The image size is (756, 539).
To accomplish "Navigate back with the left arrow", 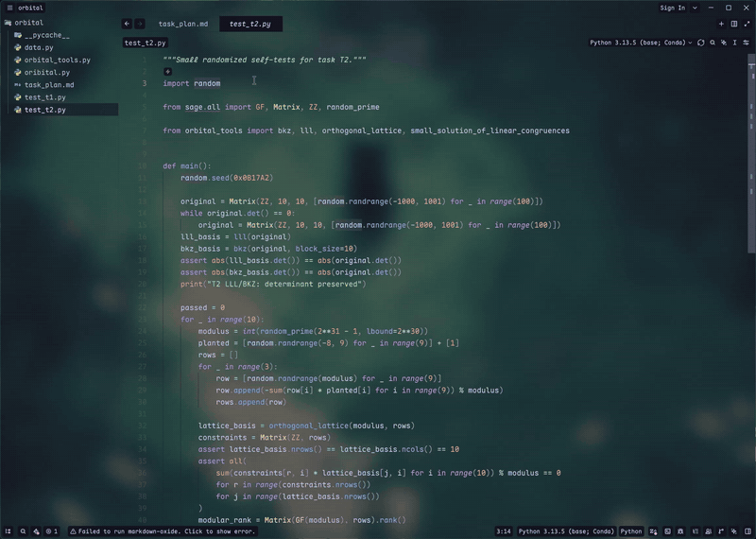I will click(127, 24).
